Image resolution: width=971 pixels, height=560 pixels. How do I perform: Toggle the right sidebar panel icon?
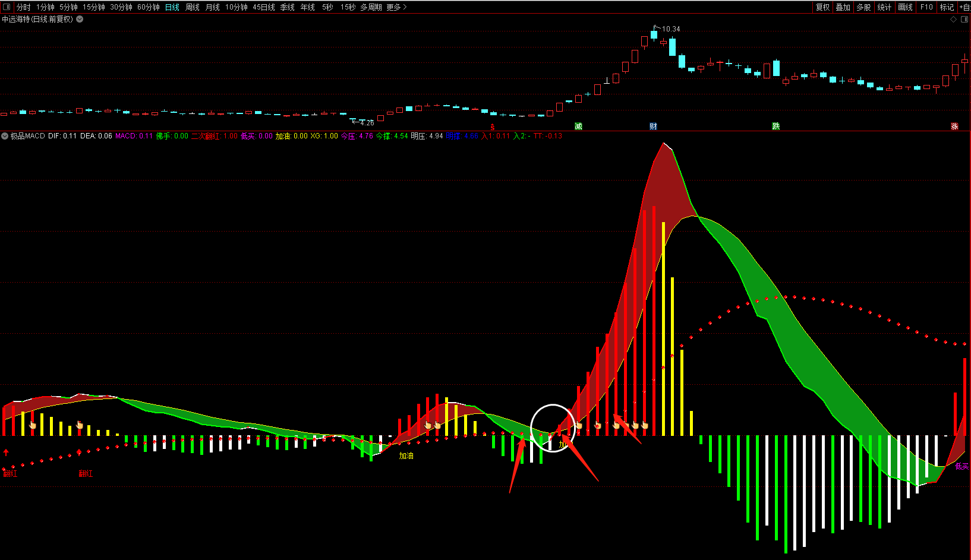(x=964, y=20)
